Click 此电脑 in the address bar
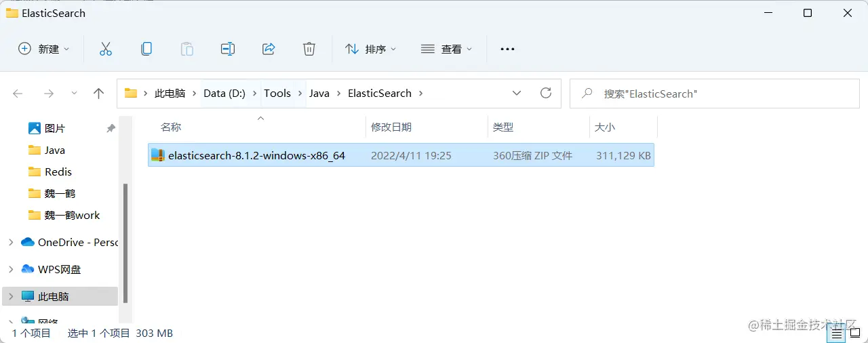The height and width of the screenshot is (343, 868). tap(170, 94)
